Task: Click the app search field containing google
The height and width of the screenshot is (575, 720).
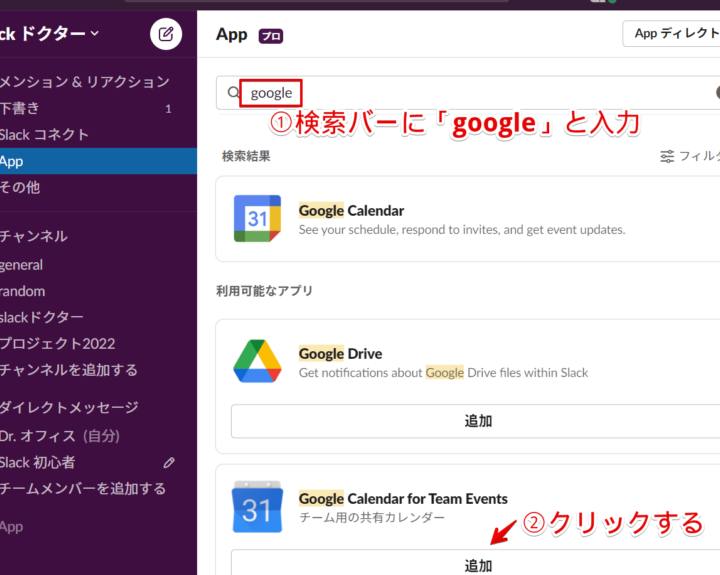Action: tap(468, 93)
